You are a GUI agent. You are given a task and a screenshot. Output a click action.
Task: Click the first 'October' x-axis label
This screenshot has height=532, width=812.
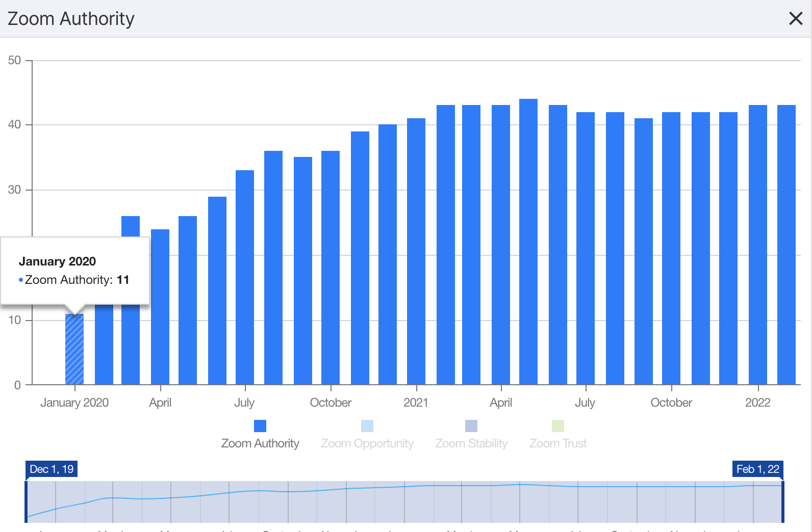[x=331, y=403]
